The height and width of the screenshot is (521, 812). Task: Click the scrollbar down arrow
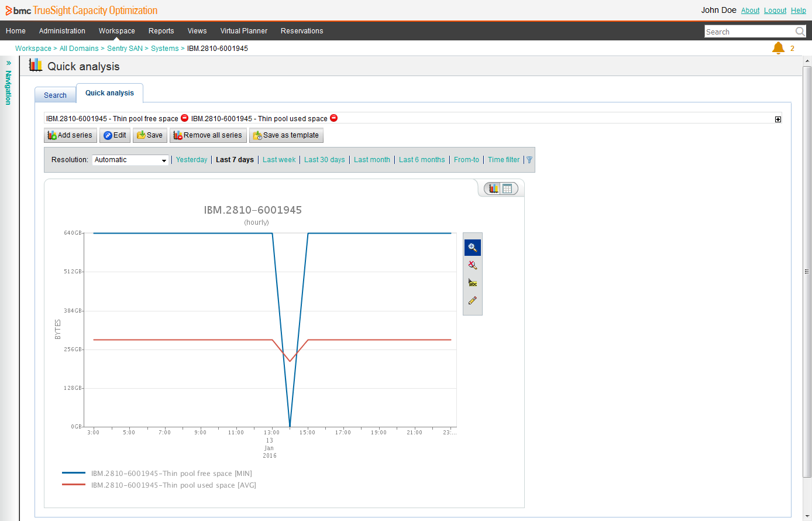click(x=808, y=516)
